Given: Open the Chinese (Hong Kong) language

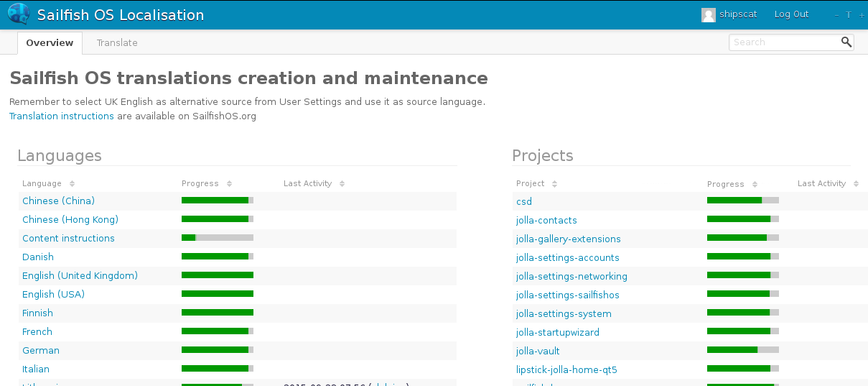Looking at the screenshot, I should coord(70,219).
